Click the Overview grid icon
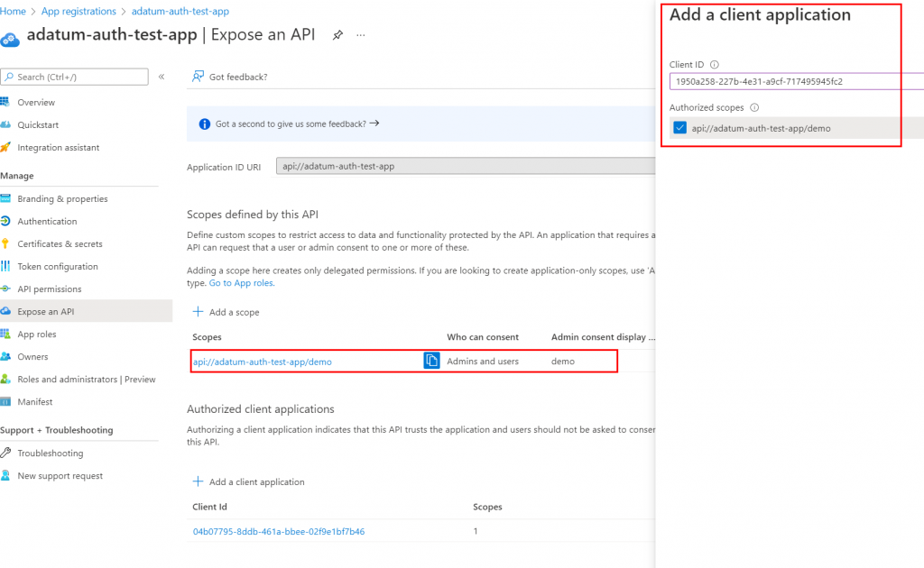This screenshot has width=924, height=568. point(5,102)
